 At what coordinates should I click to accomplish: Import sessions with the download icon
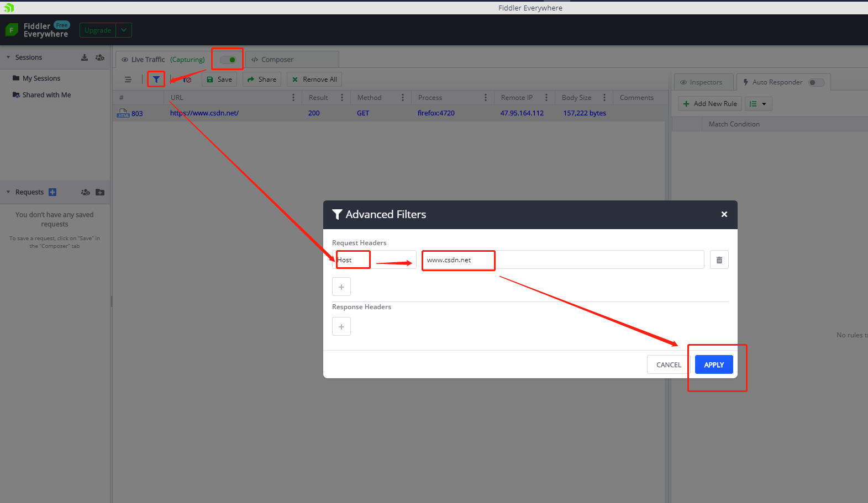(x=85, y=57)
